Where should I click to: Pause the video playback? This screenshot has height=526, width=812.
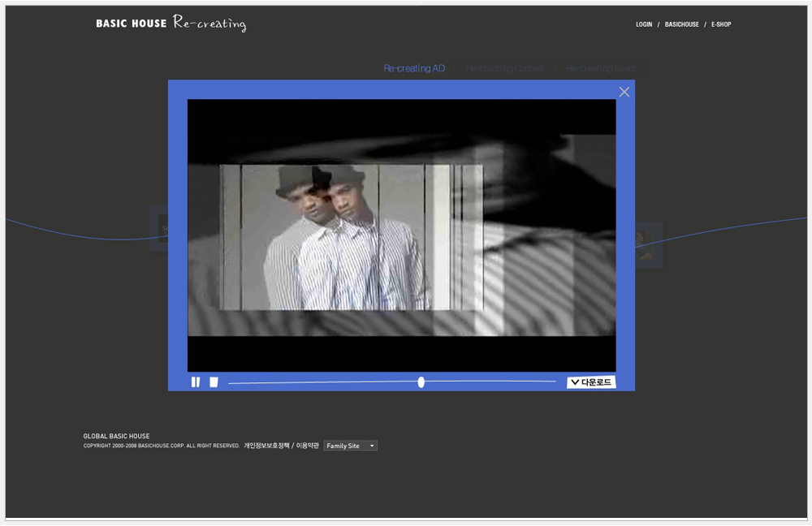(196, 382)
